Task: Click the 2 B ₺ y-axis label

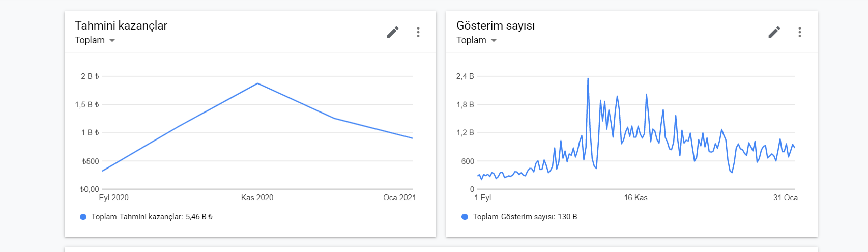Action: click(90, 76)
